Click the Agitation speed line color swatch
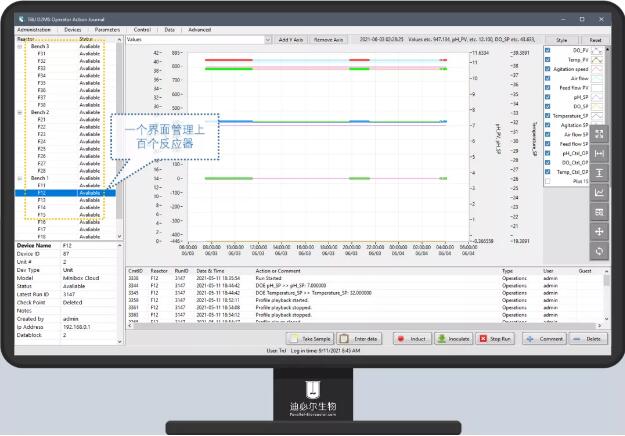Viewport: 625px width, 436px height. tap(597, 69)
